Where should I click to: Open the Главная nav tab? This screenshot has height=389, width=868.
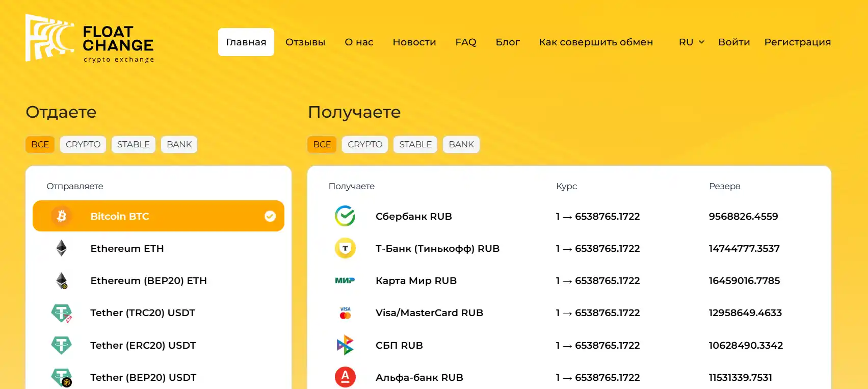coord(246,42)
